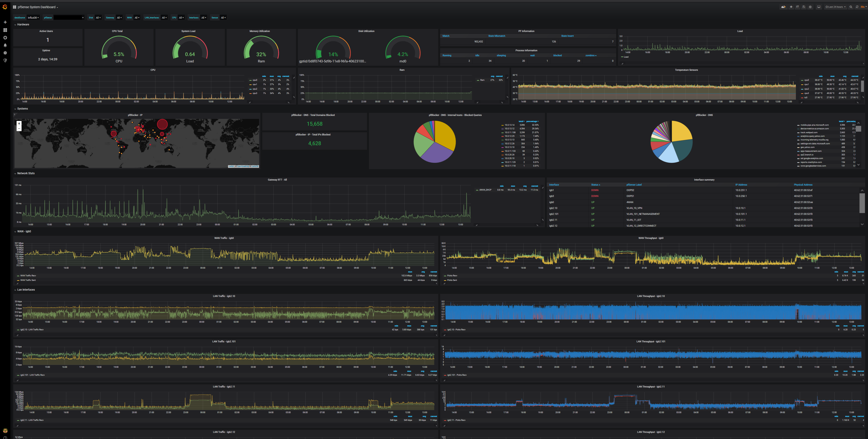868x439 pixels.
Task: Toggle the WAN Traffic Recv legend series
Action: click(x=28, y=276)
